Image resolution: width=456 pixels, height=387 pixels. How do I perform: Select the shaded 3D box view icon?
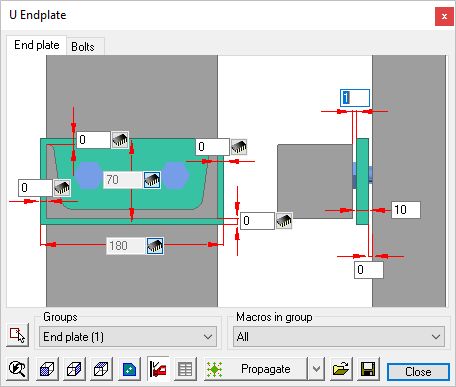pos(47,369)
